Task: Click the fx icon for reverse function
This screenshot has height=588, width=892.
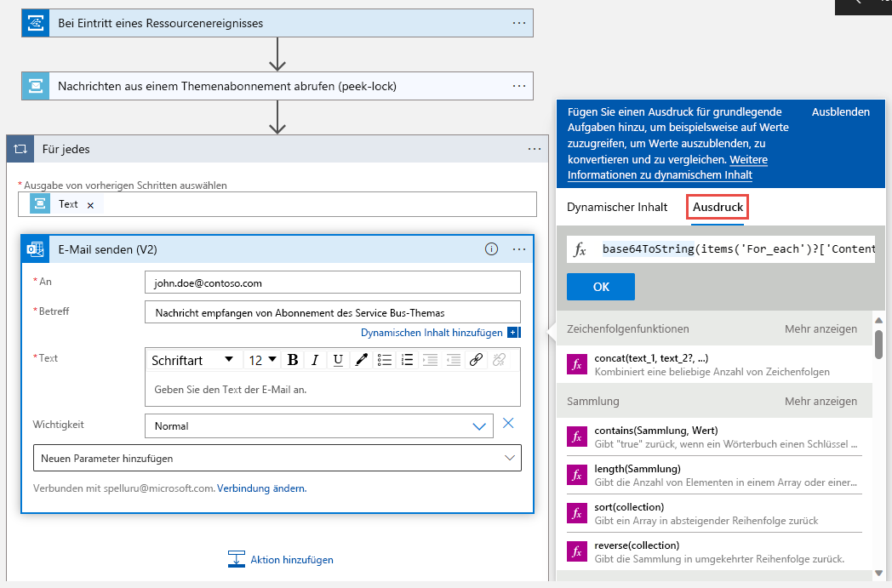Action: (577, 551)
